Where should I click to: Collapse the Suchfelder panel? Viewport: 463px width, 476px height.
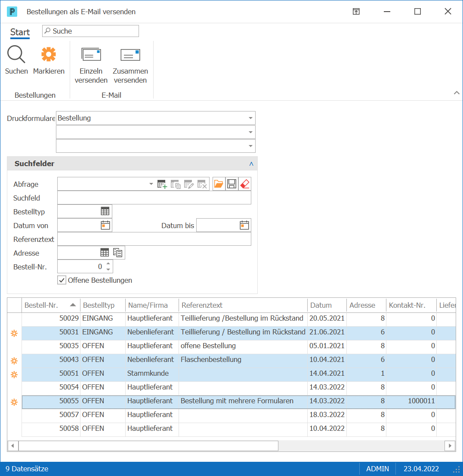251,164
